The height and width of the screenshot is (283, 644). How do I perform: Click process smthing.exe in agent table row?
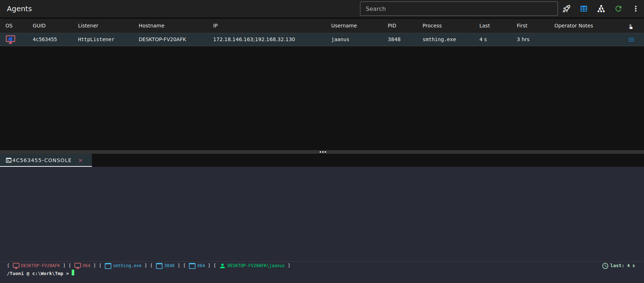439,39
